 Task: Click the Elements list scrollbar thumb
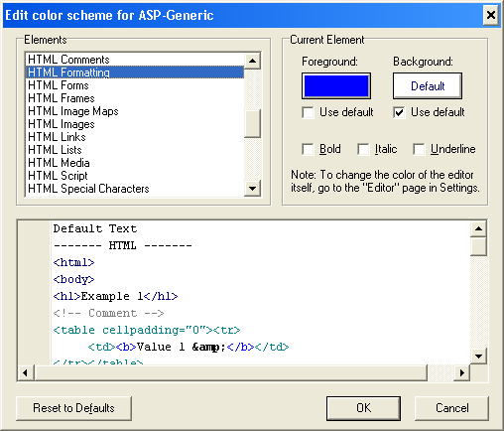[x=252, y=123]
